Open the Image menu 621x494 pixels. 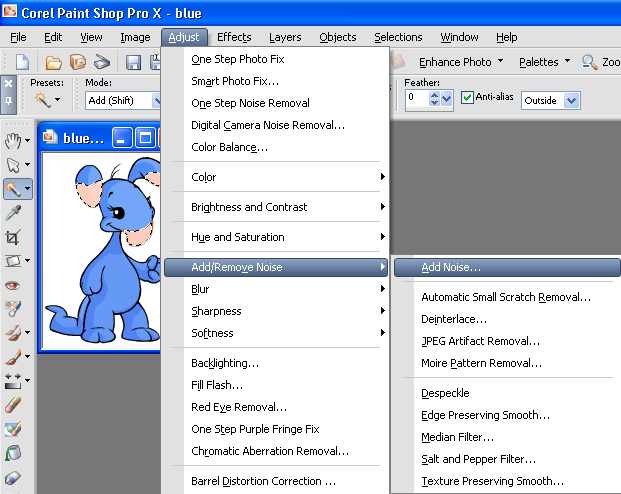tap(135, 37)
